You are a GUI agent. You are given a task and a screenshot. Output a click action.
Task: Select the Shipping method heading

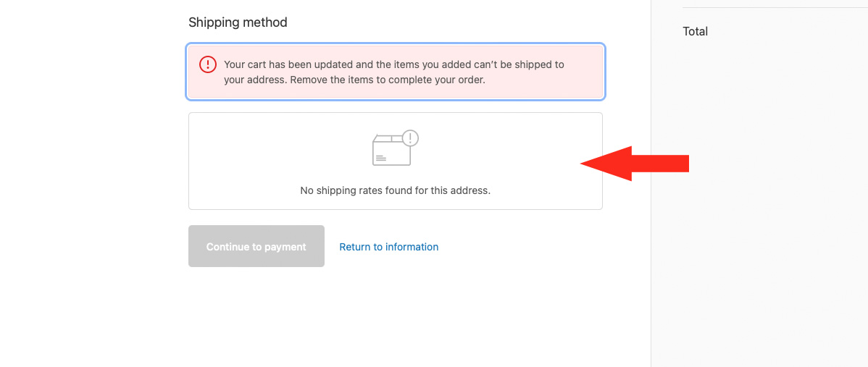[238, 22]
